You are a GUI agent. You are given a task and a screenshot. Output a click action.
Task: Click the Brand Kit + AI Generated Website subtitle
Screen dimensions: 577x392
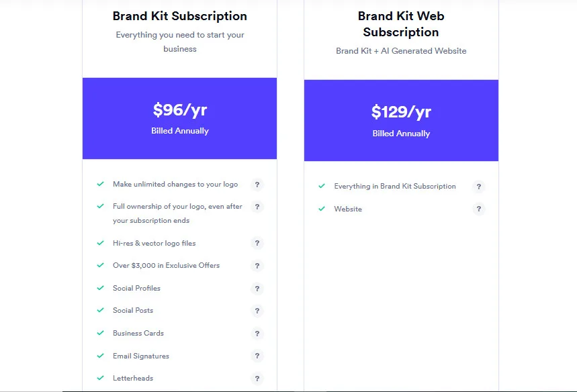click(400, 50)
